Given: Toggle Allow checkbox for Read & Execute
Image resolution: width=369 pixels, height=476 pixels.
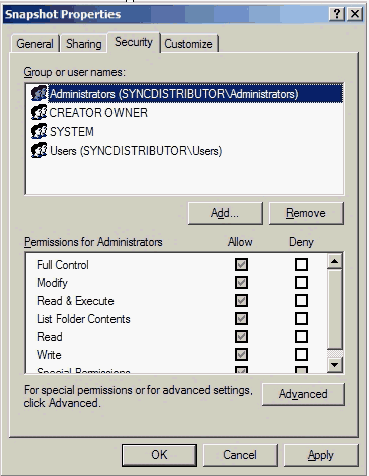Looking at the screenshot, I should [241, 301].
